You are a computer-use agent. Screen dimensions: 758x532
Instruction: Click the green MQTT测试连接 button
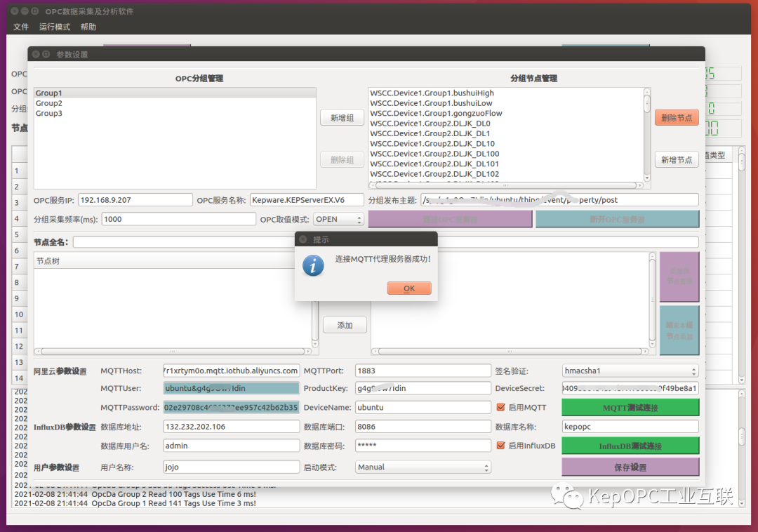pyautogui.click(x=630, y=407)
